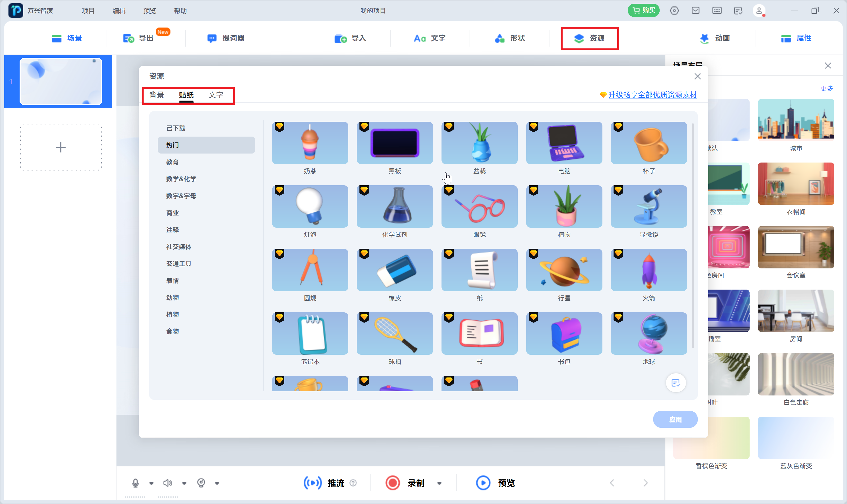This screenshot has height=504, width=847.
Task: Click the microphone icon in bottom bar
Action: [135, 483]
